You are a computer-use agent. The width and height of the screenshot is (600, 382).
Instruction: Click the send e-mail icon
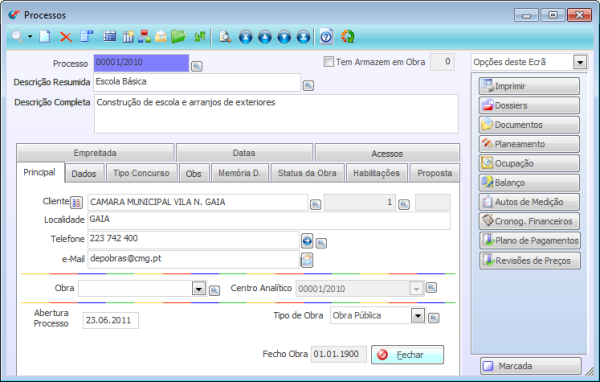307,260
